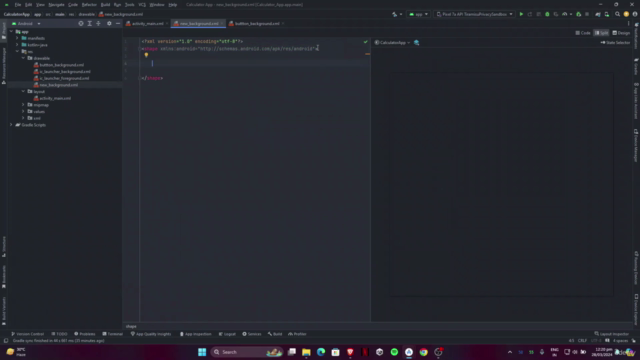Switch editor to Split view mode
This screenshot has height=360, width=640.
[x=601, y=33]
